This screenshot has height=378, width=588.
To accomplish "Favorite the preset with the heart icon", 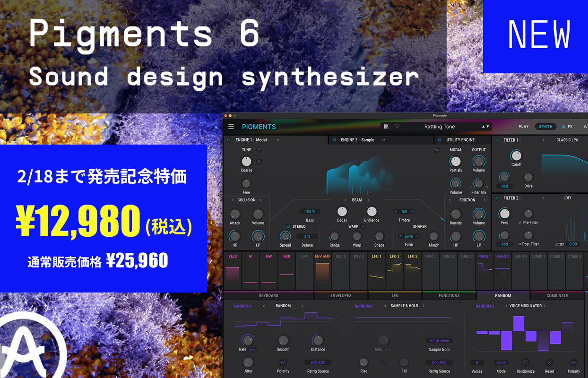I will (x=397, y=127).
